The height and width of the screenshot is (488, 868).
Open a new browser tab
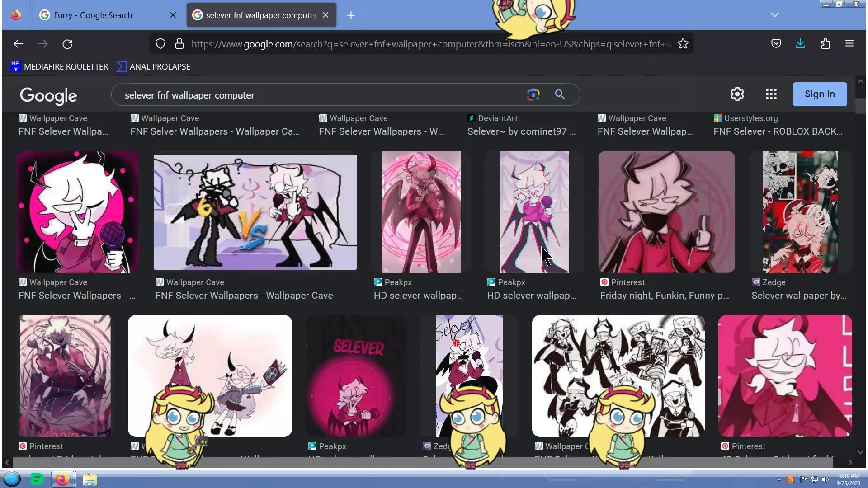point(351,15)
